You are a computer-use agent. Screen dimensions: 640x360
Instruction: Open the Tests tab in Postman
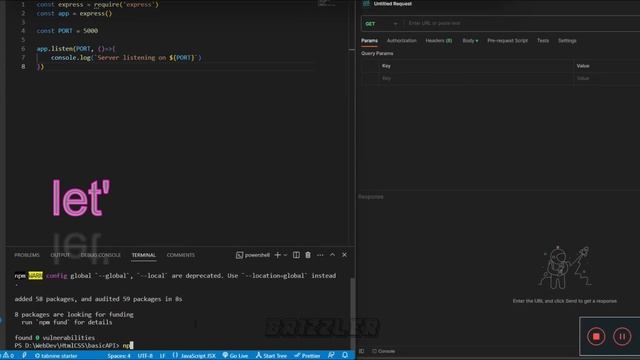click(x=543, y=41)
